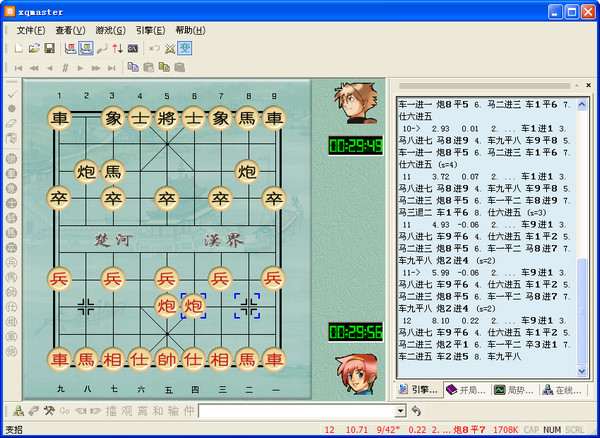Select the red 帥 general piece
The image size is (600, 438).
tap(167, 360)
